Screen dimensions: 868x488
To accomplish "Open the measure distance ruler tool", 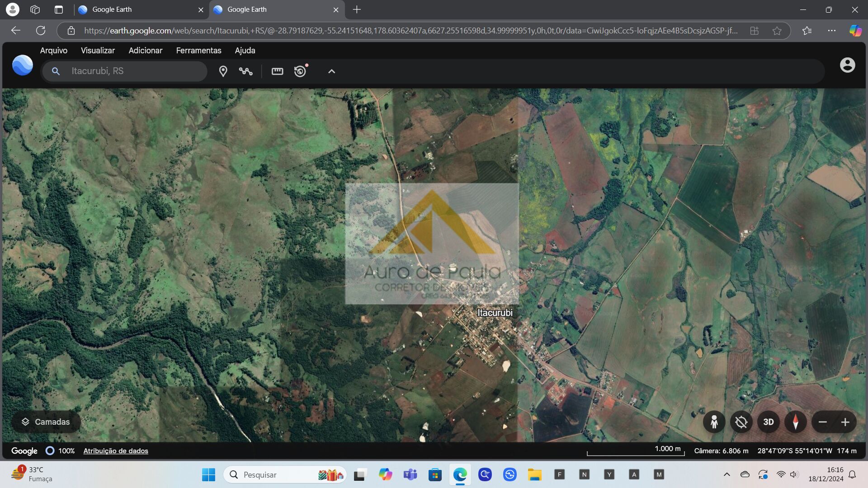I will tap(277, 71).
